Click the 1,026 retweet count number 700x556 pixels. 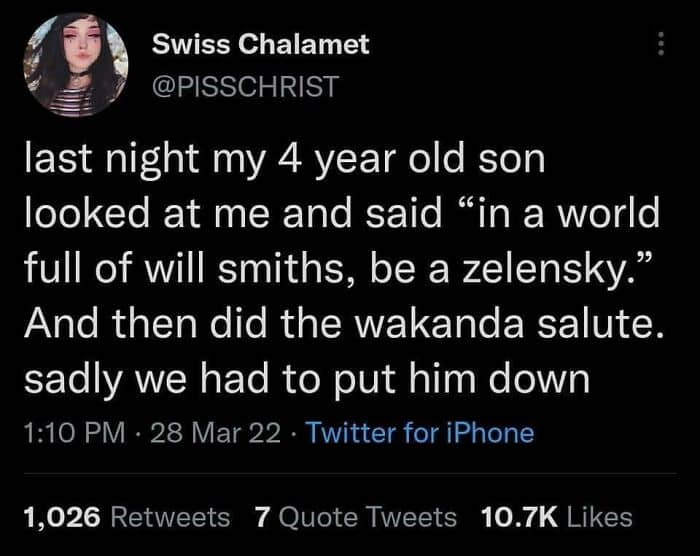[61, 516]
